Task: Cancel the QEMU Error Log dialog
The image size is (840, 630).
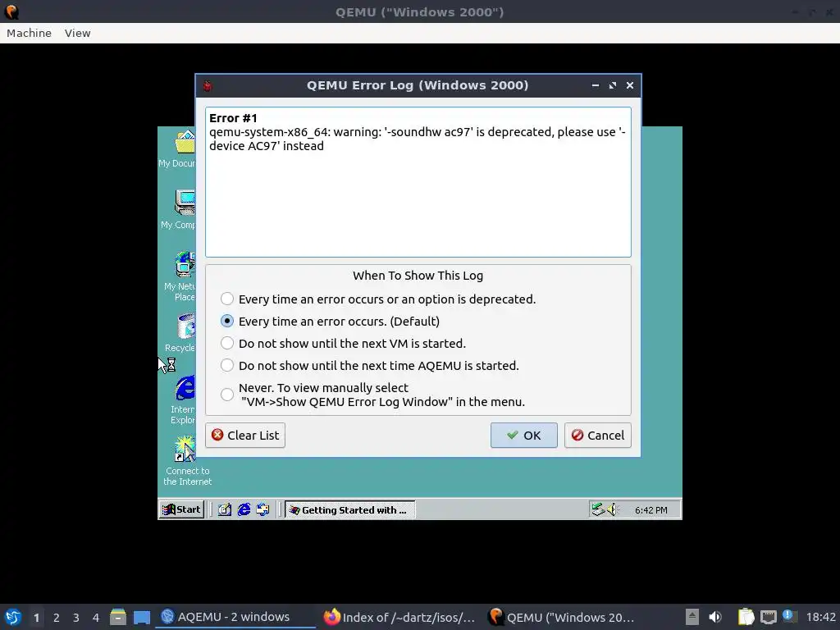Action: click(598, 435)
